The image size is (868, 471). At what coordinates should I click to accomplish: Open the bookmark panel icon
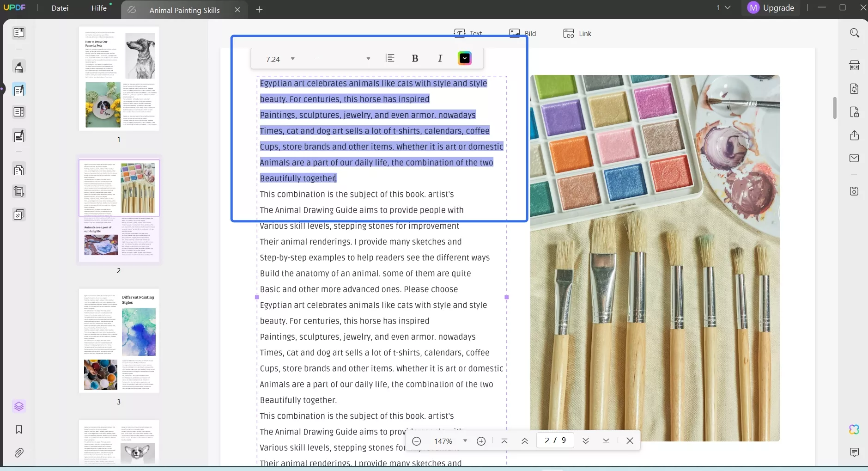[x=19, y=429]
